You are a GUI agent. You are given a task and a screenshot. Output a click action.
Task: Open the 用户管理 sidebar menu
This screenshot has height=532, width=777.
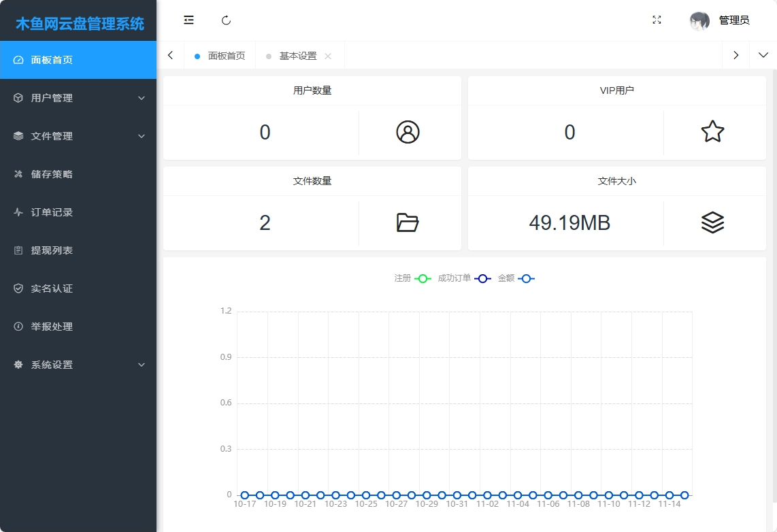click(x=78, y=98)
